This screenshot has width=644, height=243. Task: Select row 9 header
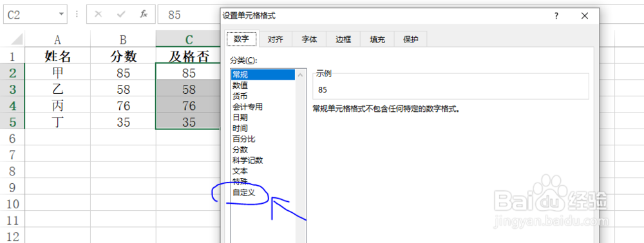click(12, 187)
